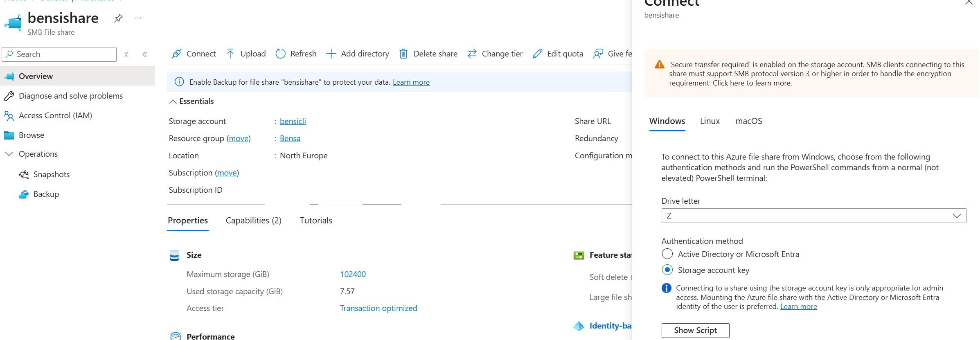The width and height of the screenshot is (980, 340).
Task: Click into the sidebar Search field
Action: [x=59, y=54]
